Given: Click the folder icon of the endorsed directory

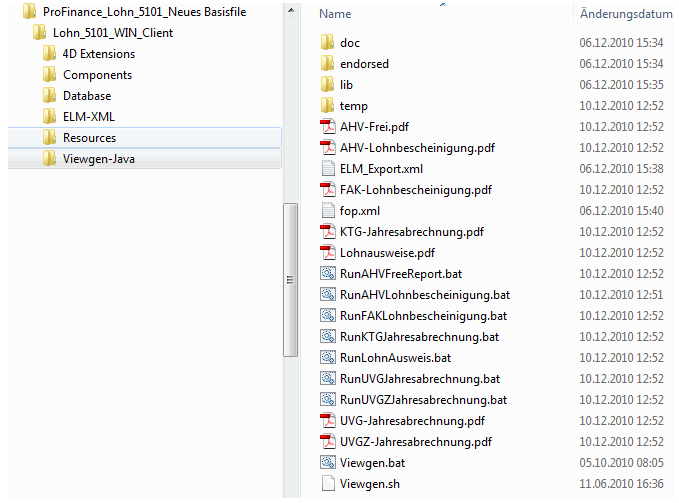Looking at the screenshot, I should click(x=327, y=64).
